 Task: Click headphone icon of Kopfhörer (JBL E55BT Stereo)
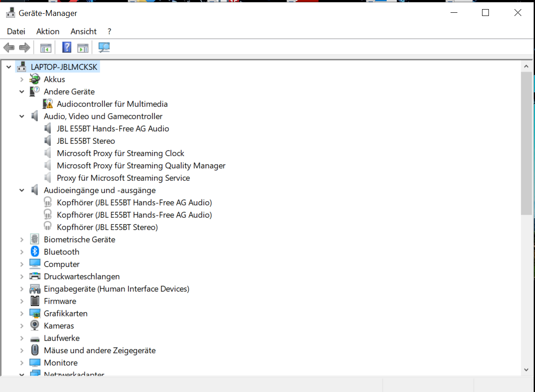click(48, 226)
